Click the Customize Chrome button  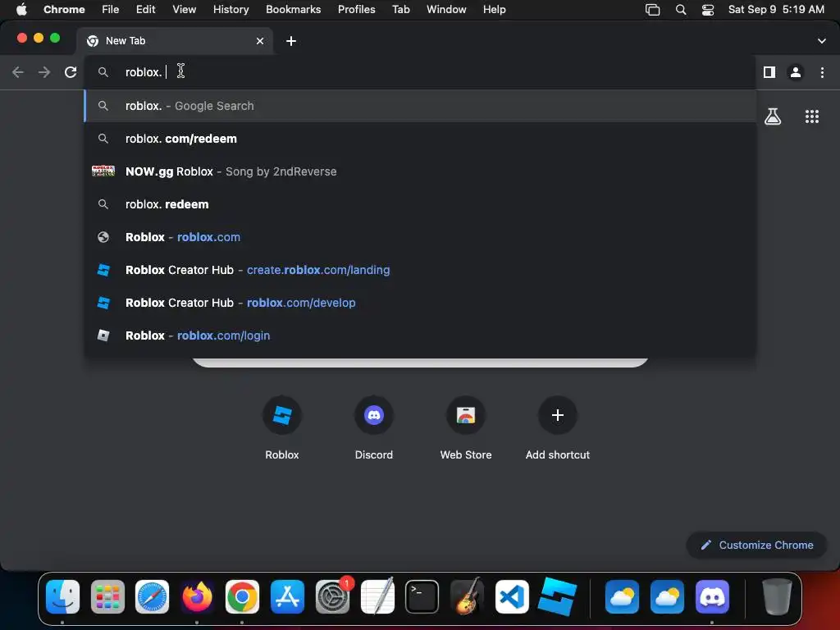756,546
